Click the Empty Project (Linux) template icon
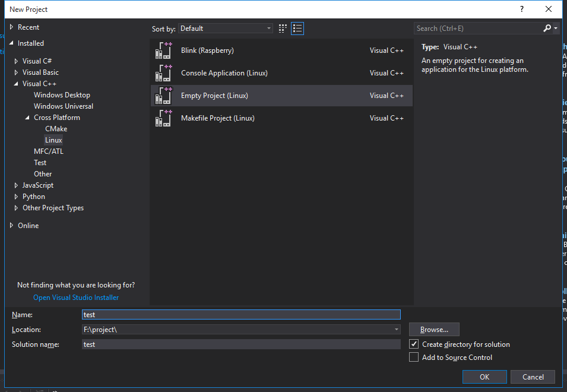Viewport: 567px width, 392px height. (x=163, y=96)
